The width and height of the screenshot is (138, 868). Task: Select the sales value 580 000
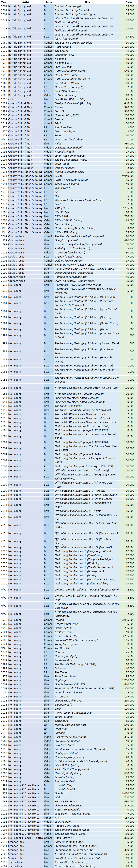pos(129,144)
